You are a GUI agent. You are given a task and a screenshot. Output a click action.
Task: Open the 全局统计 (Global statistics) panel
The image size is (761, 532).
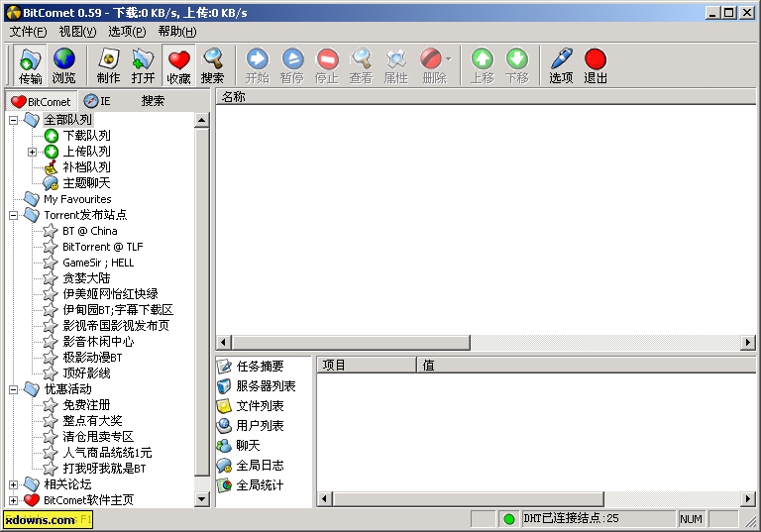tap(260, 485)
